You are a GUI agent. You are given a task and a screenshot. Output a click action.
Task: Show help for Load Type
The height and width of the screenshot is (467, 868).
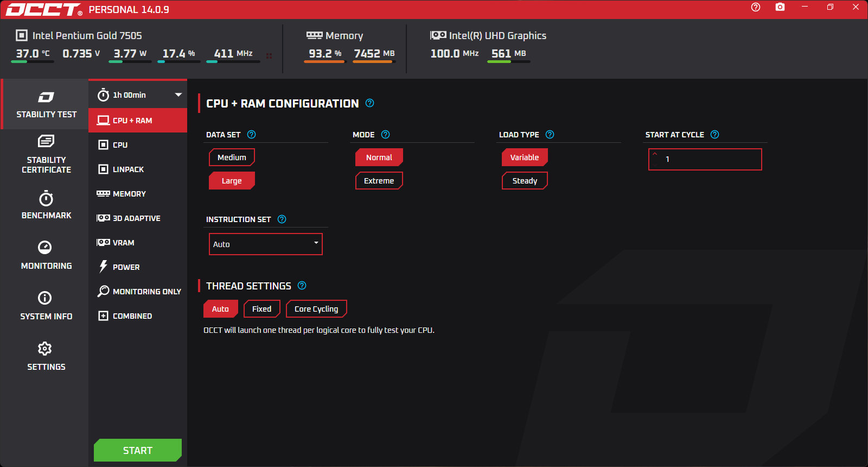(x=550, y=135)
